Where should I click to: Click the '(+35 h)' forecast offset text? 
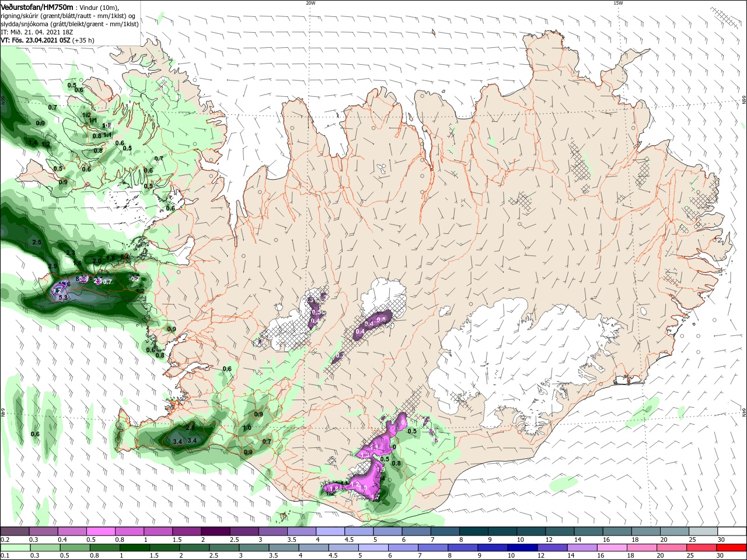[83, 41]
